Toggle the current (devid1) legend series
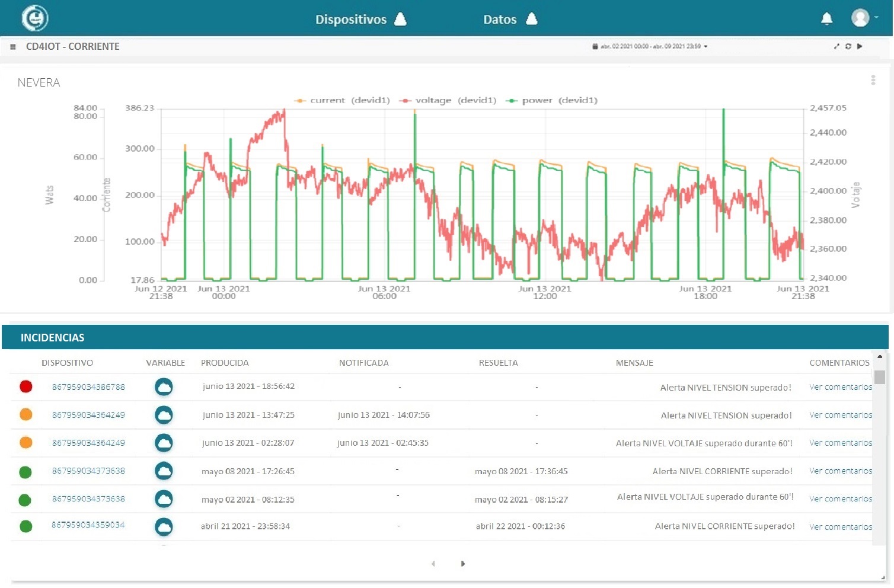Viewport: 894px width, 588px height. 342,100
